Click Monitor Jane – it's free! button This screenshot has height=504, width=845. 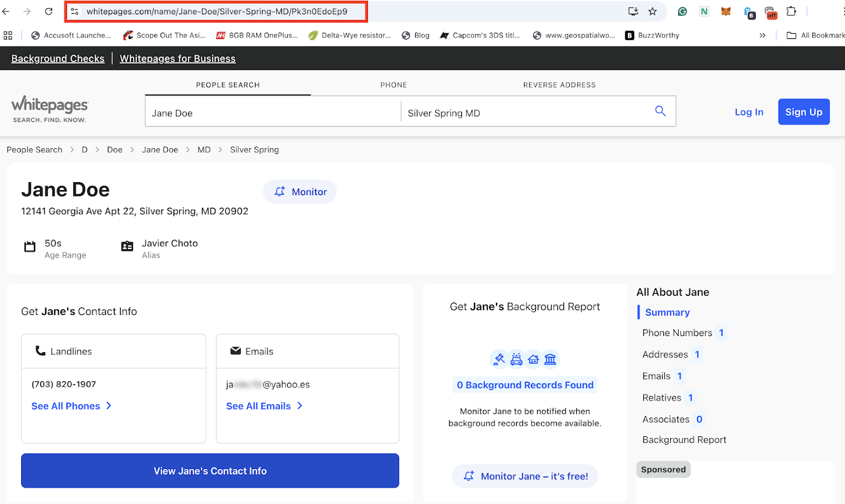525,476
